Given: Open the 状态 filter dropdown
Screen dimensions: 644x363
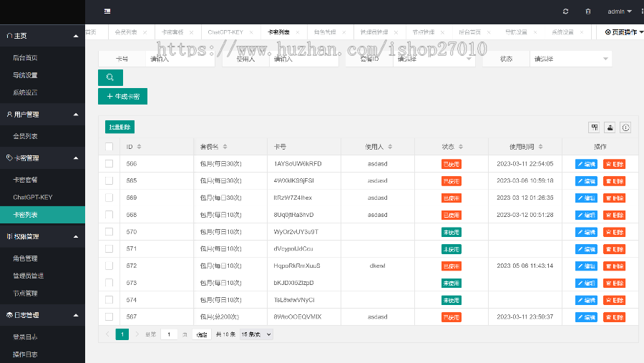Looking at the screenshot, I should pos(570,59).
